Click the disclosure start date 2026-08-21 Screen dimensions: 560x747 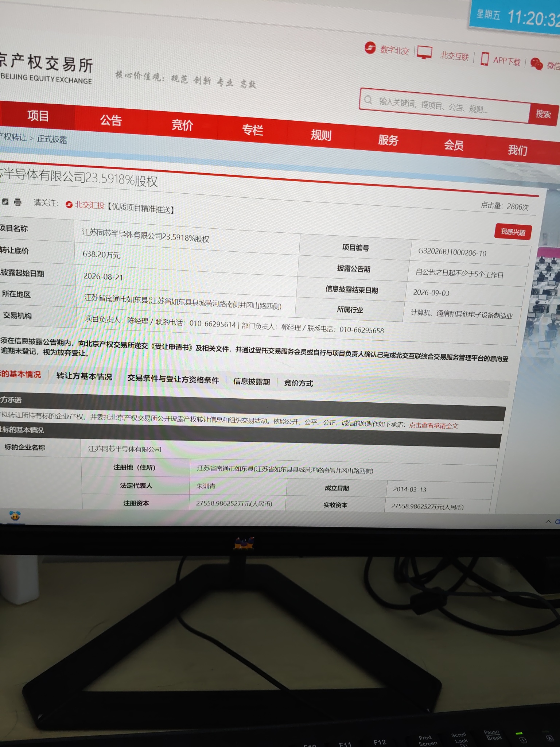[104, 276]
